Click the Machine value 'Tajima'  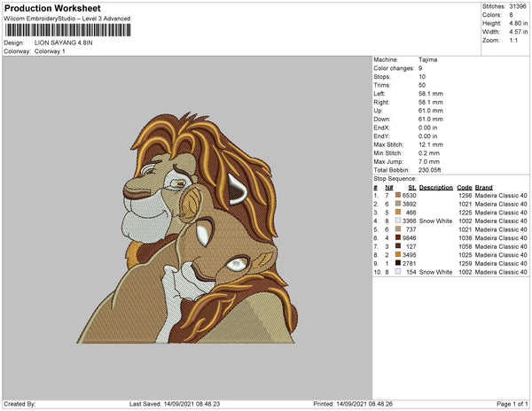pos(428,59)
